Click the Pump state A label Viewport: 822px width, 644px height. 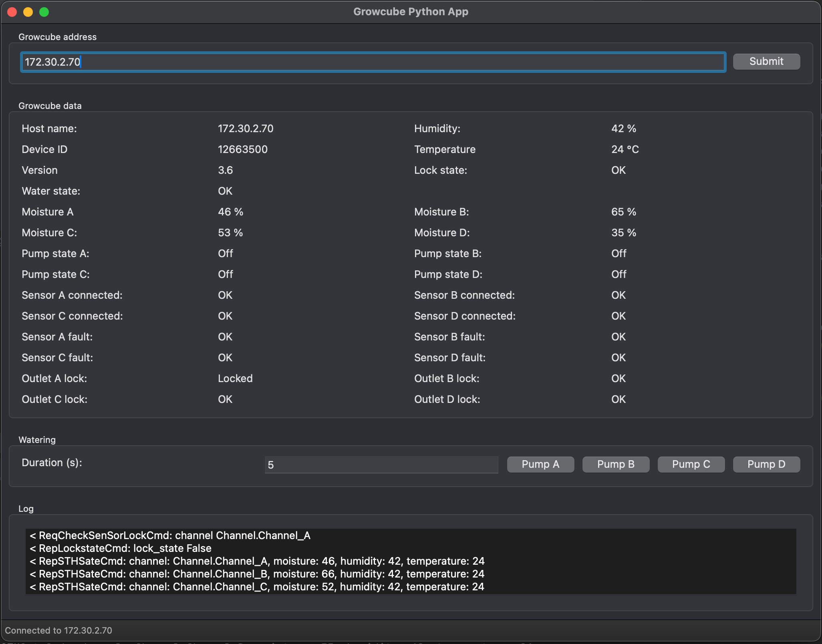[55, 254]
